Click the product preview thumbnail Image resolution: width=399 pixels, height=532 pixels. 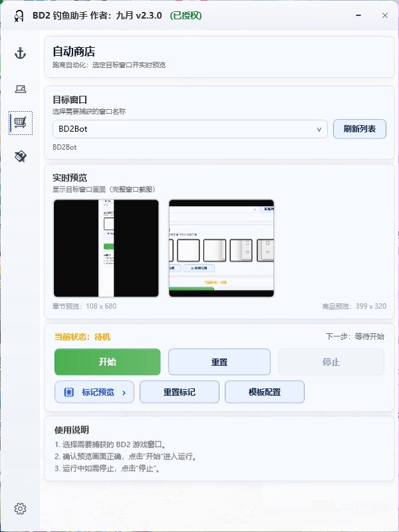221,248
